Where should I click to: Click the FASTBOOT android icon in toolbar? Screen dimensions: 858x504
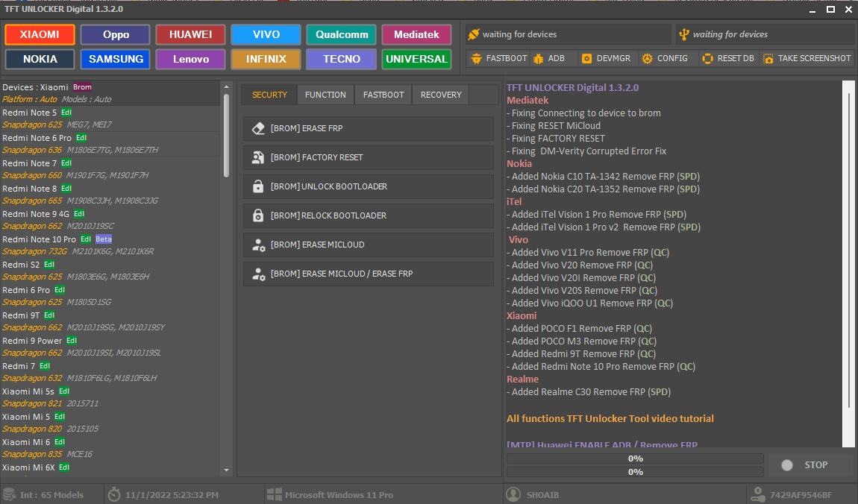[477, 58]
